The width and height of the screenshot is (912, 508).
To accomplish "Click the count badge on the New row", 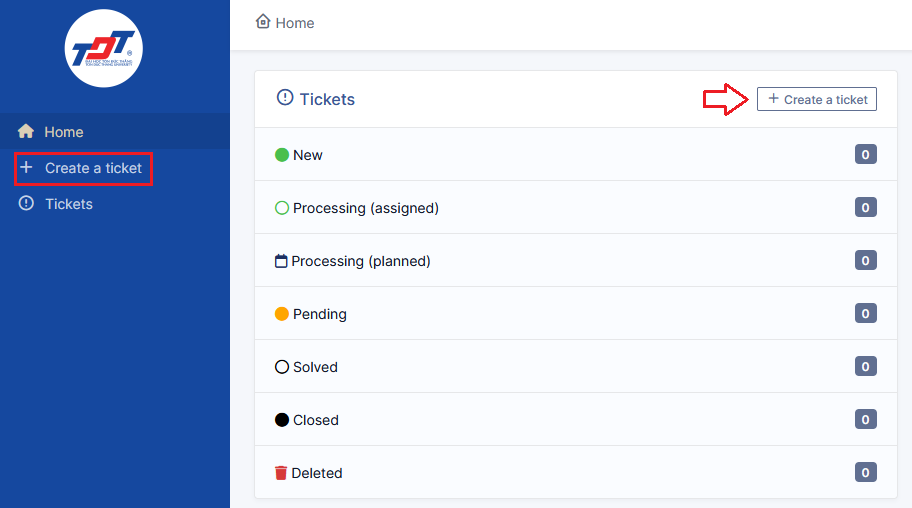I will pos(865,154).
